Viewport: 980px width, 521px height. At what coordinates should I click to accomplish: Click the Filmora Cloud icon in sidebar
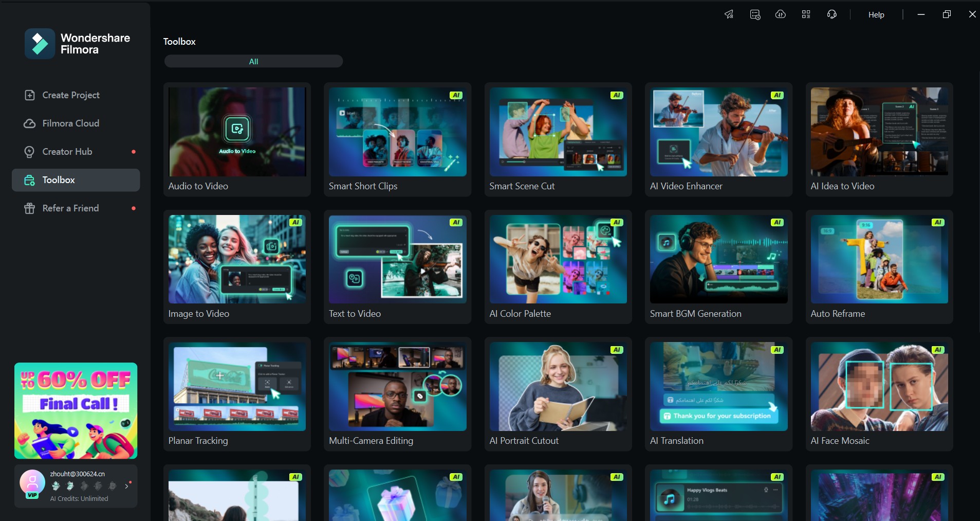tap(30, 123)
